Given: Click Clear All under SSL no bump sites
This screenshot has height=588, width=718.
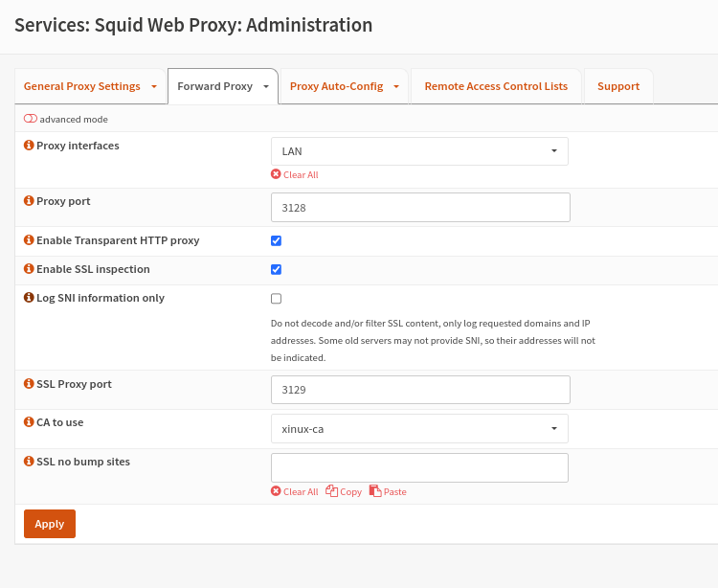Looking at the screenshot, I should point(295,491).
